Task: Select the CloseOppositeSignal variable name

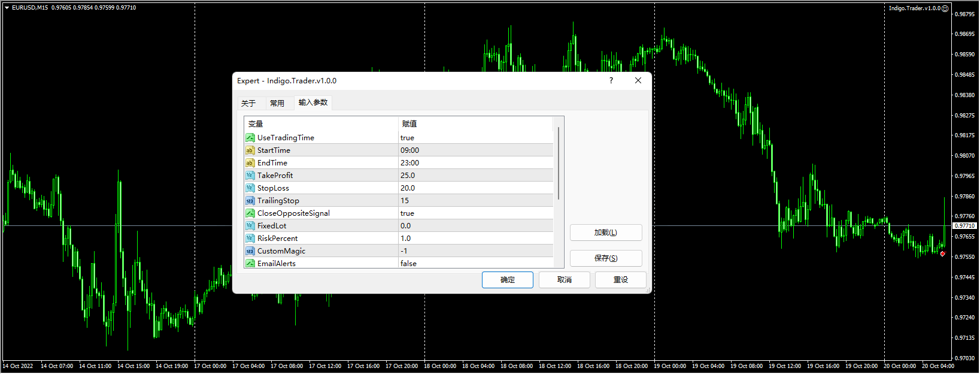Action: (x=293, y=213)
